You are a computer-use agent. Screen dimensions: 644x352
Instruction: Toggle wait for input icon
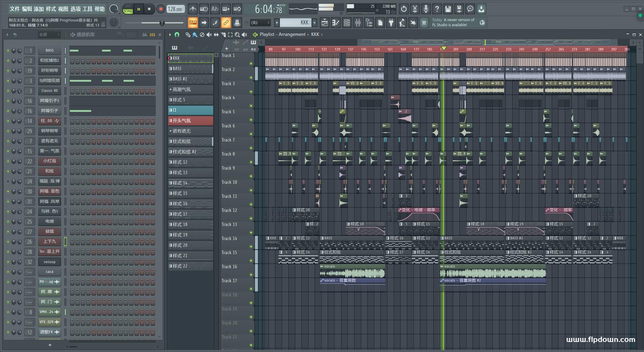click(x=204, y=9)
